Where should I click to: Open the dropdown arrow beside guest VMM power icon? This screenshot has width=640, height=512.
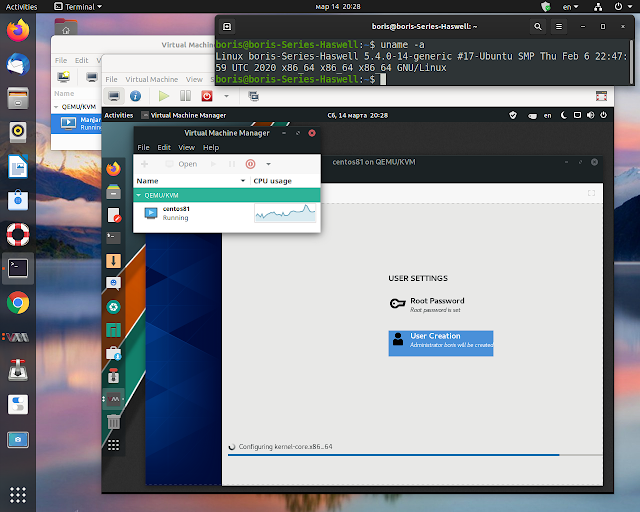pos(268,164)
